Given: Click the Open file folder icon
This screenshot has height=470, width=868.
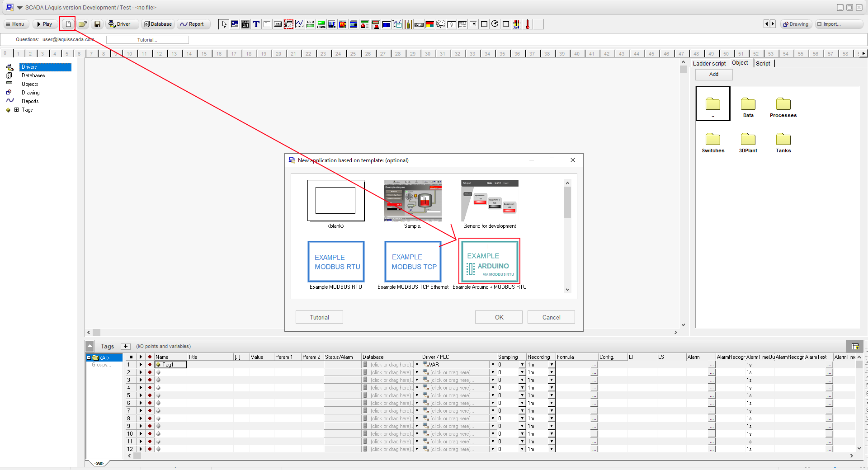Looking at the screenshot, I should pyautogui.click(x=82, y=24).
